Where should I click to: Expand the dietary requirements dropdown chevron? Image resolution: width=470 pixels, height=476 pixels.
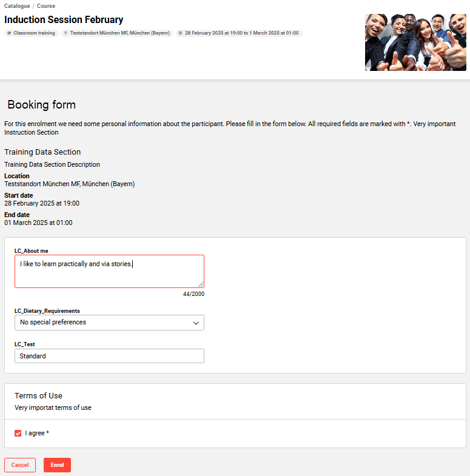click(196, 323)
